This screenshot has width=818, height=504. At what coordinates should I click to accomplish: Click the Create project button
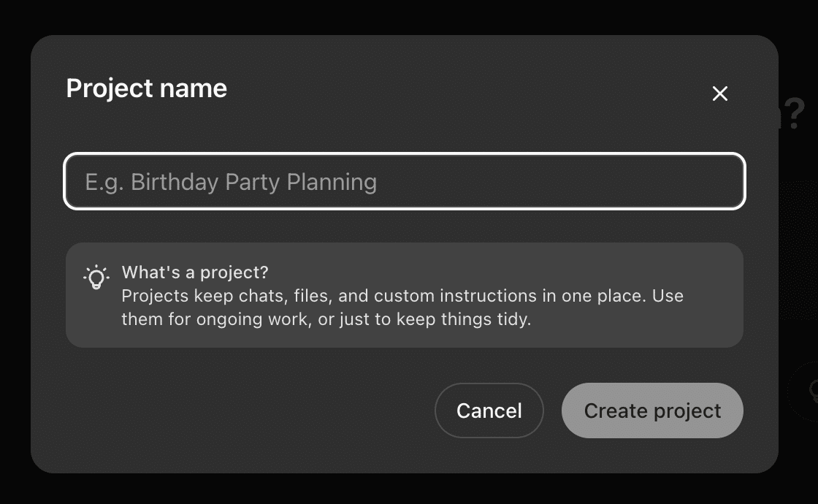click(x=652, y=411)
